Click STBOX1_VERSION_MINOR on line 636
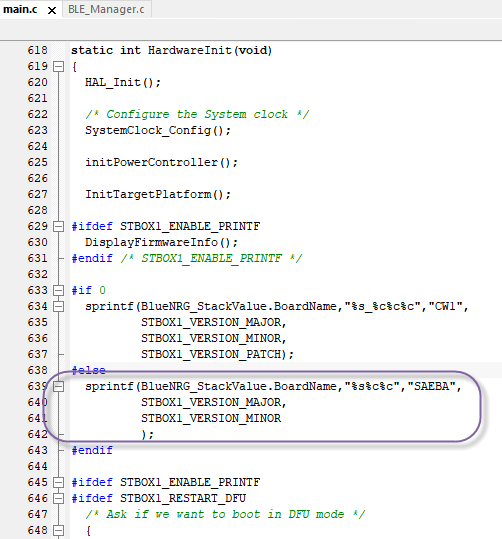 211,339
